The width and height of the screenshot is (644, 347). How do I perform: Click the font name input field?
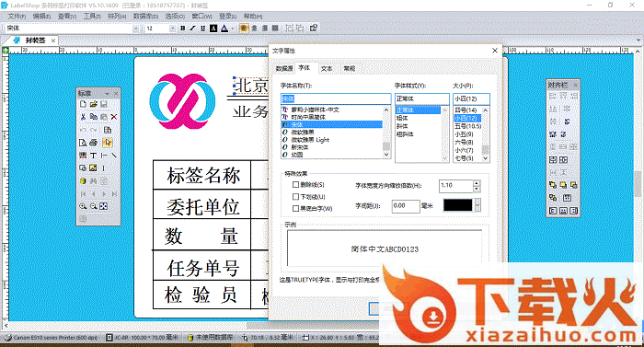[x=336, y=98]
